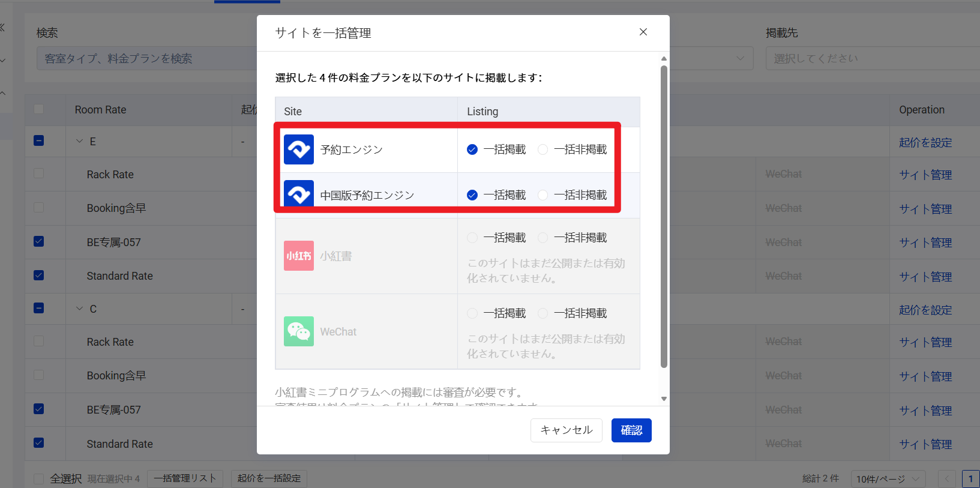
Task: Select 一括掲載 for 中国版予約エンジン
Action: point(472,195)
